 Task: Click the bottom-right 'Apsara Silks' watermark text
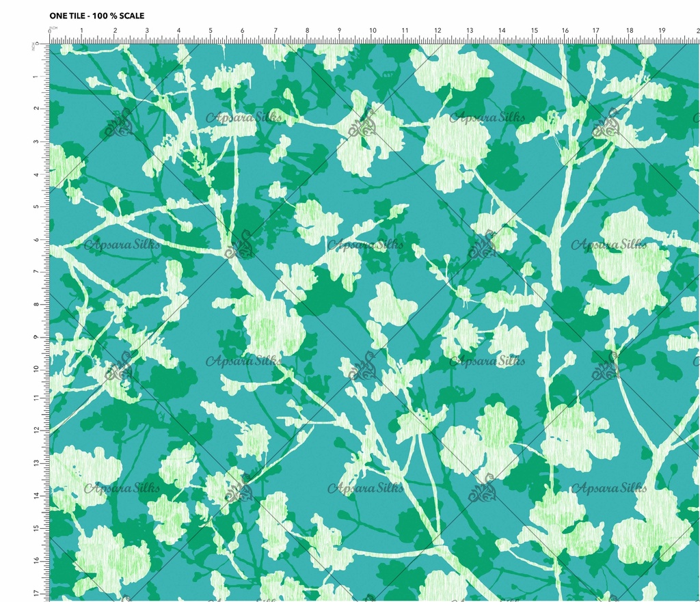click(x=608, y=488)
